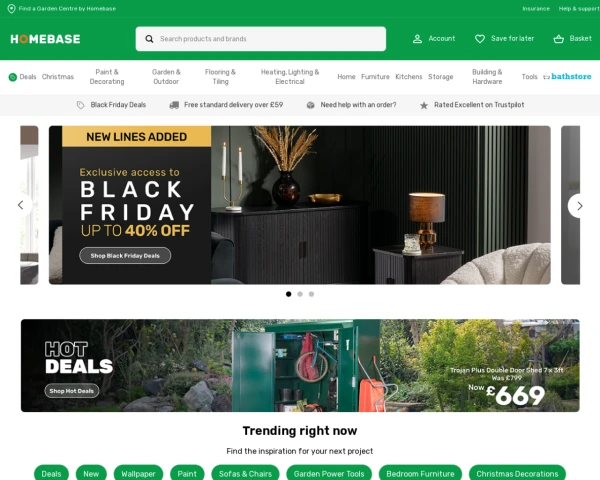Open the Garden & Outdoor menu
The image size is (600, 480).
166,77
